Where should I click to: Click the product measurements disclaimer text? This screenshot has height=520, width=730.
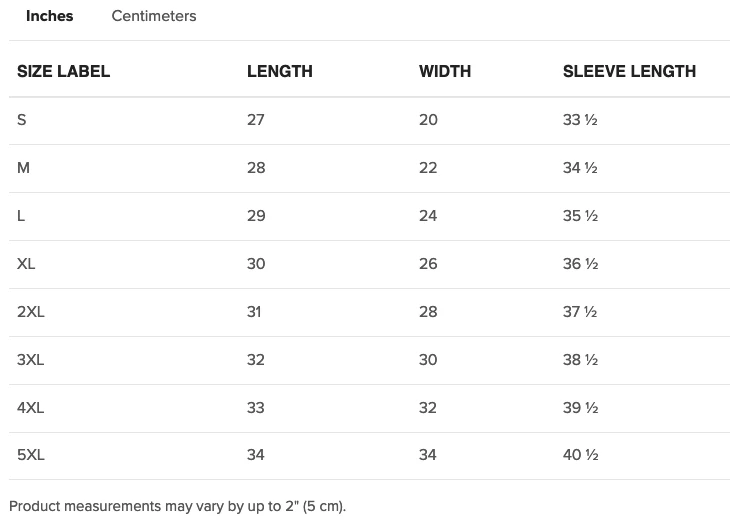coord(177,506)
